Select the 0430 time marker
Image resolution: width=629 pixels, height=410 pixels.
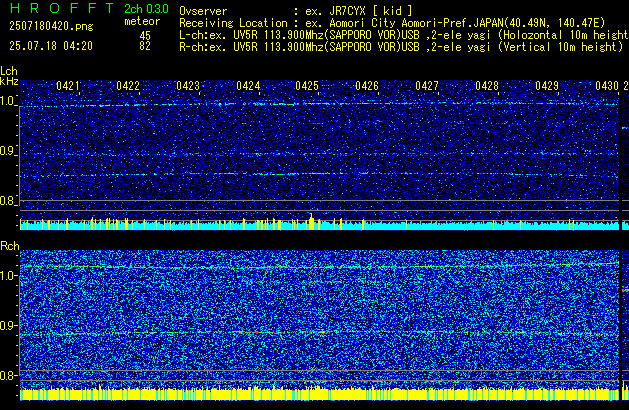(607, 86)
